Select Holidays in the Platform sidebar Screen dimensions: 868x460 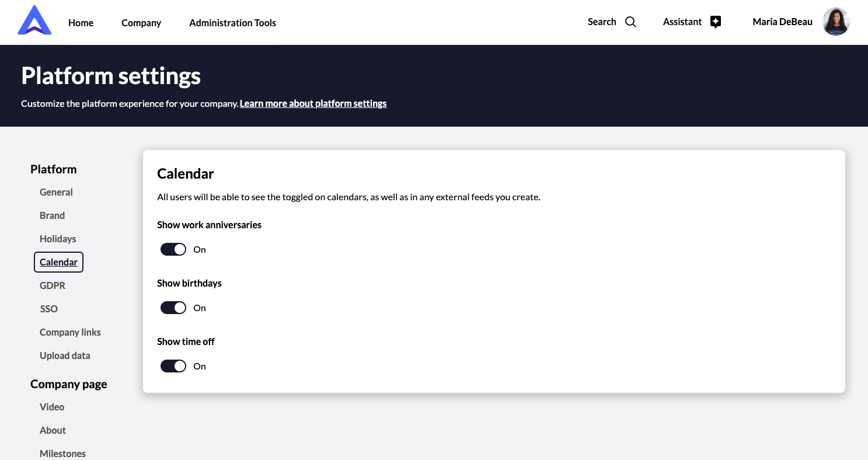(x=58, y=239)
